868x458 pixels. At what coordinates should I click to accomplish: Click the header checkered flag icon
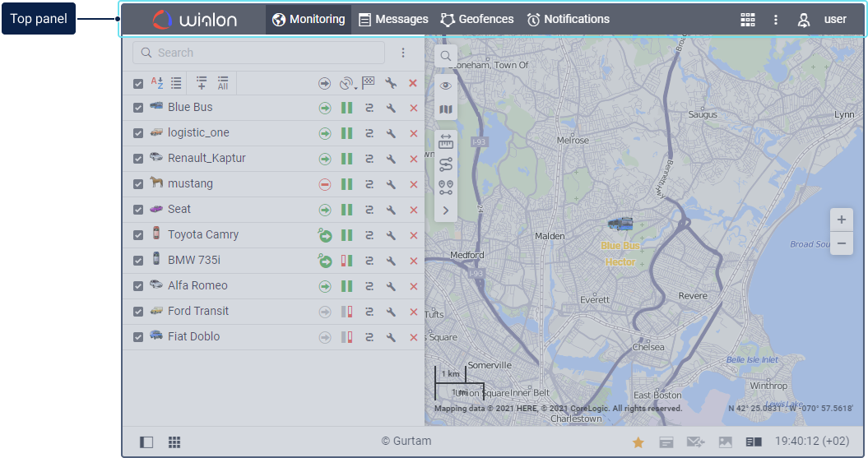tap(368, 83)
